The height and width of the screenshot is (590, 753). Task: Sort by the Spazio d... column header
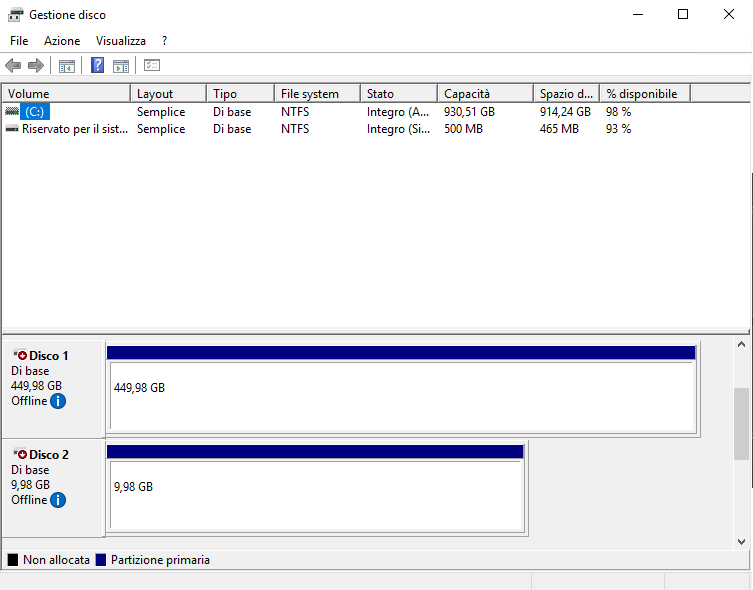(x=567, y=94)
